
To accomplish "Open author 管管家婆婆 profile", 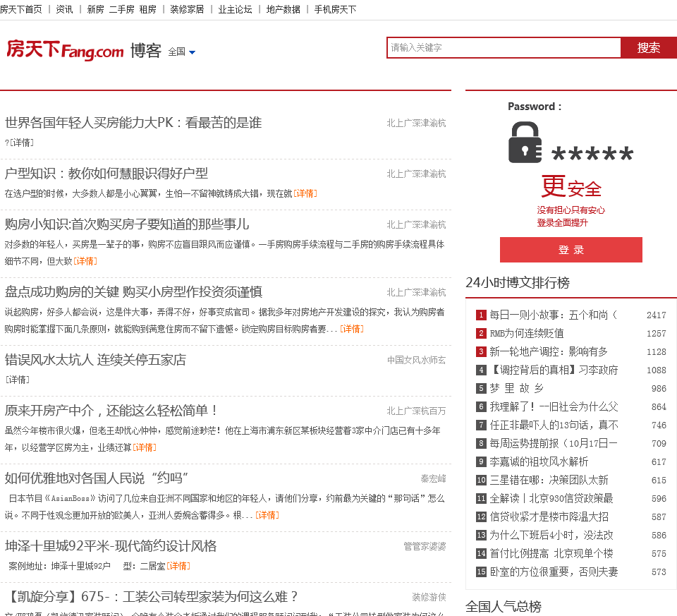I will pos(425,546).
